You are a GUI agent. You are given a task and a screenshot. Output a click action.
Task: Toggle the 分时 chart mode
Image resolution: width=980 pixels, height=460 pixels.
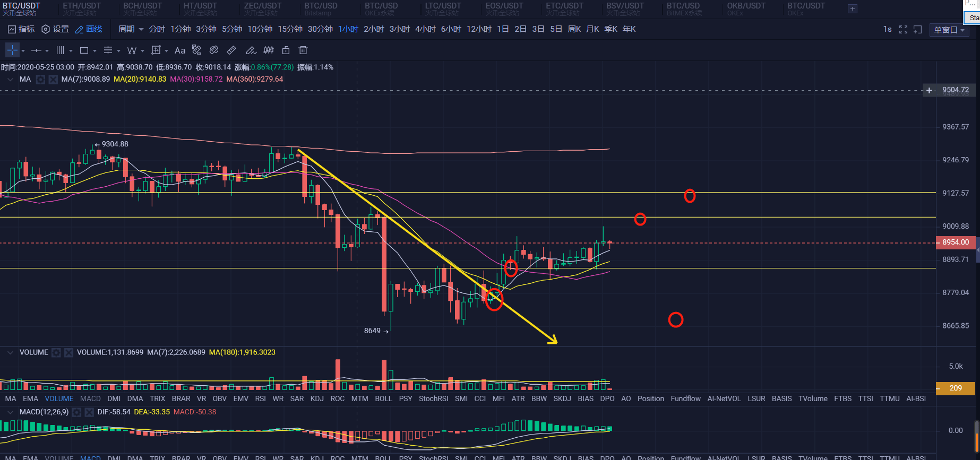[x=157, y=29]
